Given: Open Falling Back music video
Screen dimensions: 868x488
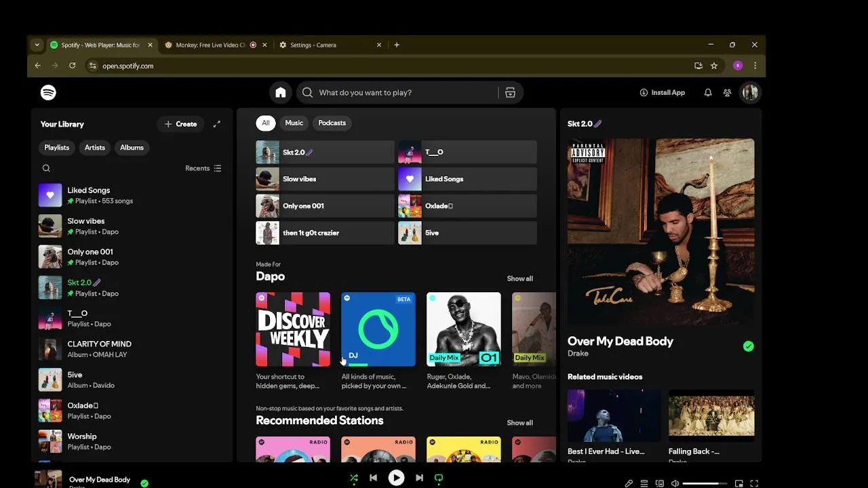Looking at the screenshot, I should pyautogui.click(x=711, y=427).
